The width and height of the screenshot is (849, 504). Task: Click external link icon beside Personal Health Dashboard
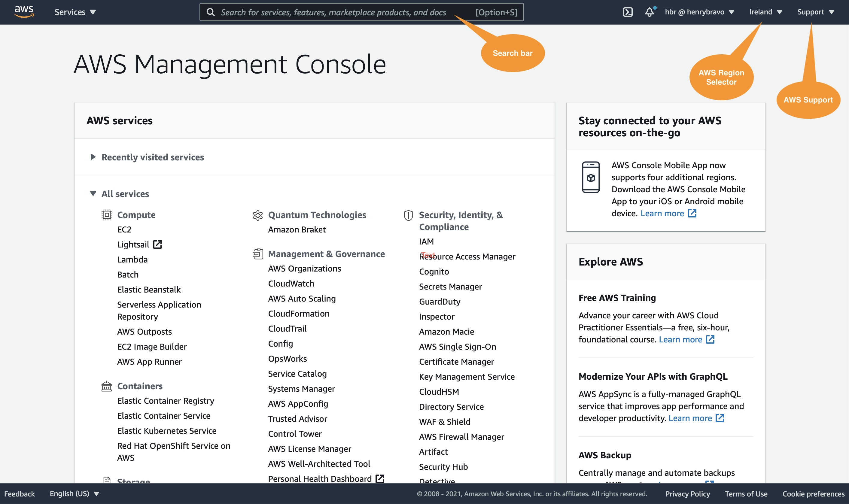tap(380, 478)
